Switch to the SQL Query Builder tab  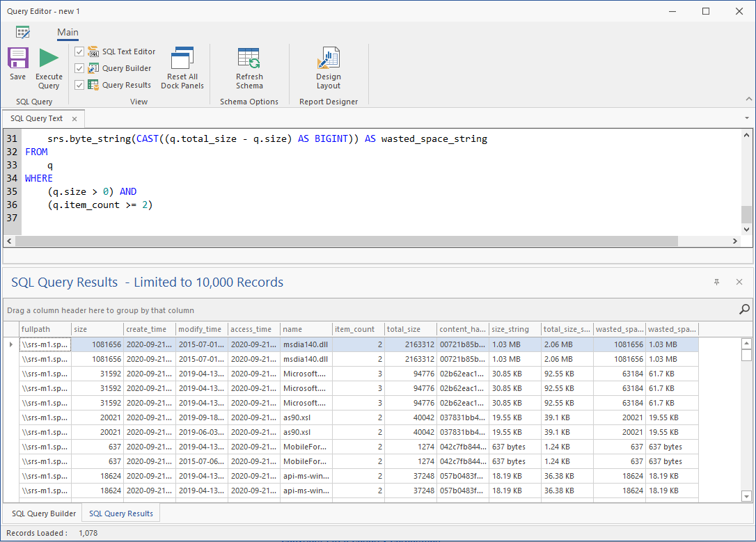point(44,513)
